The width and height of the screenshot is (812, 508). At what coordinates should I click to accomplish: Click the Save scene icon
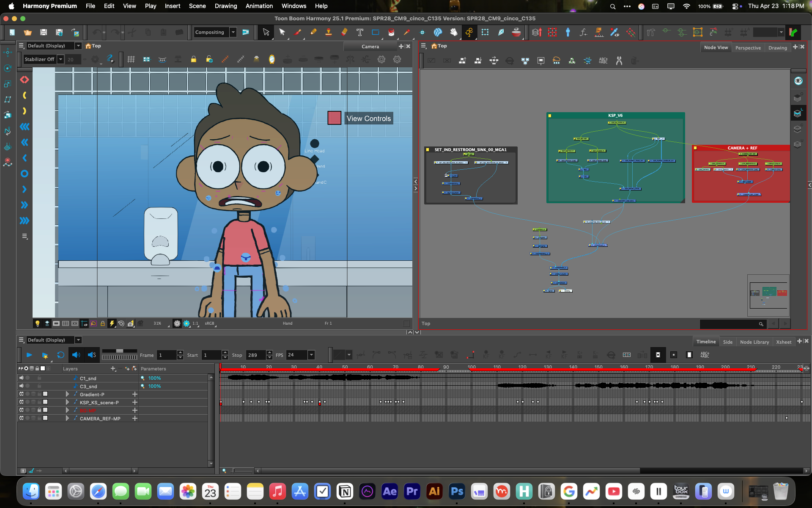pyautogui.click(x=44, y=32)
